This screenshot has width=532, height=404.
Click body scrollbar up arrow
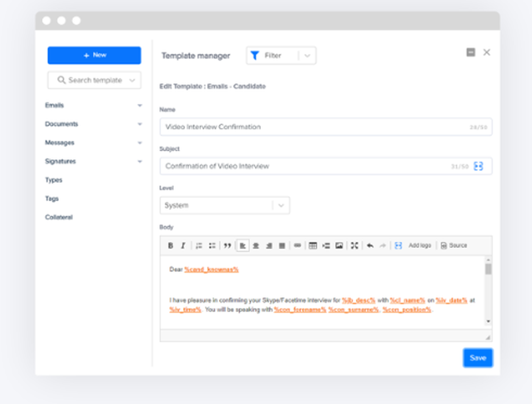pos(488,260)
